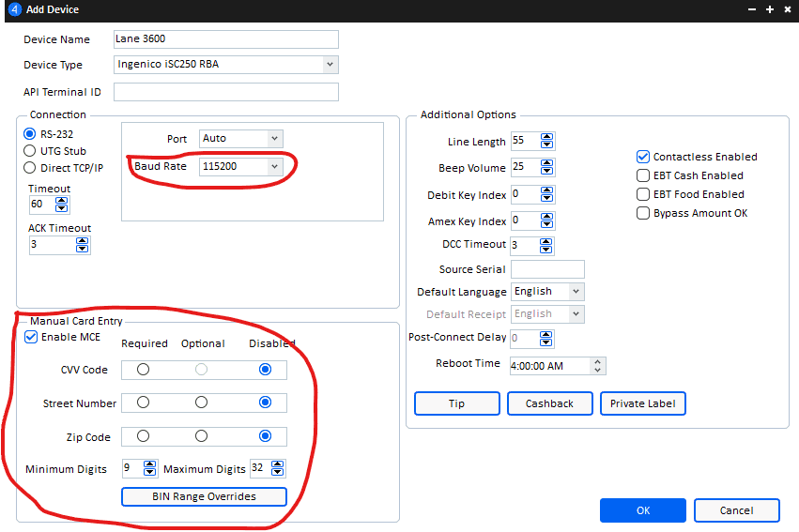Decrease Maximum Digits using the spinner
Viewport: 799px width, 532px height.
pos(279,473)
